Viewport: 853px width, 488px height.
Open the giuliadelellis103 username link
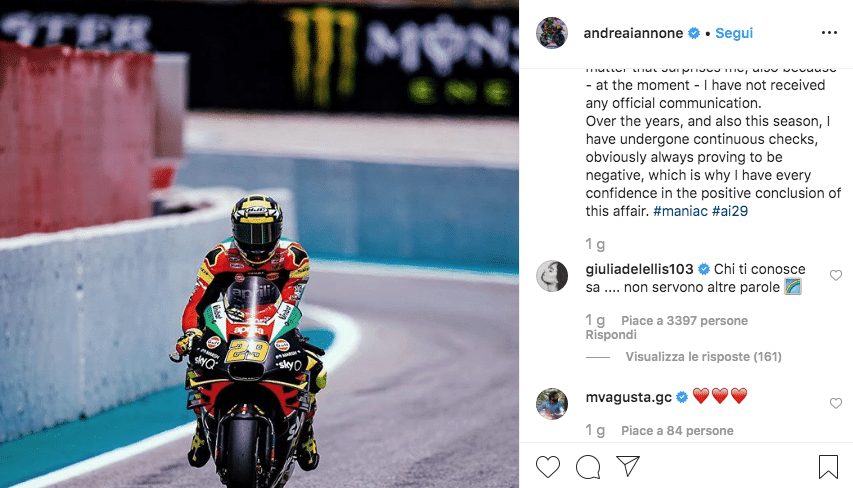point(639,269)
